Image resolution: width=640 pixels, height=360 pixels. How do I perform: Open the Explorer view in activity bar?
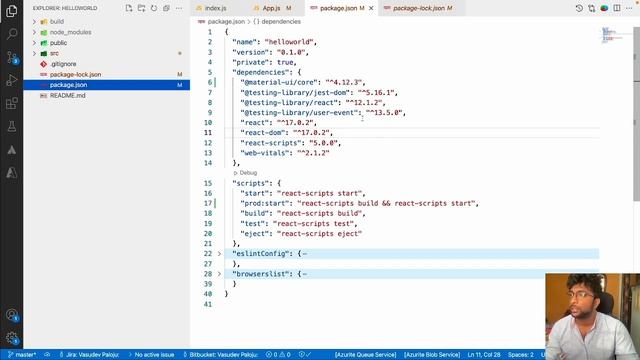tap(11, 11)
